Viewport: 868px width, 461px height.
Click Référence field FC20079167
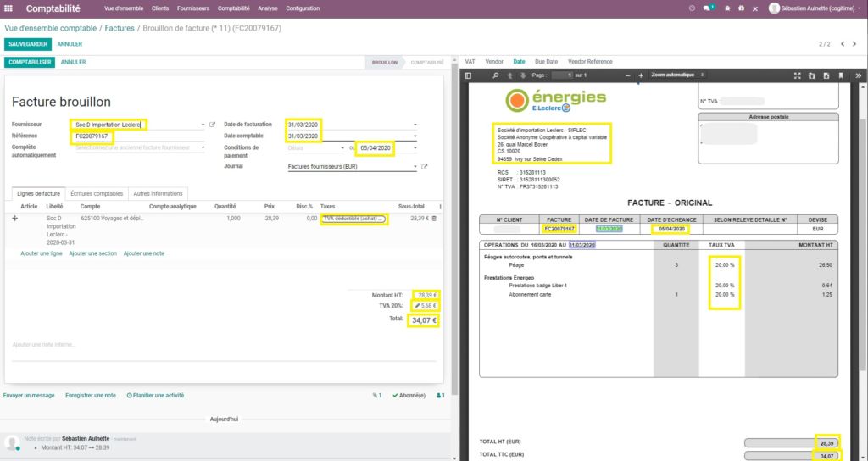[140, 136]
